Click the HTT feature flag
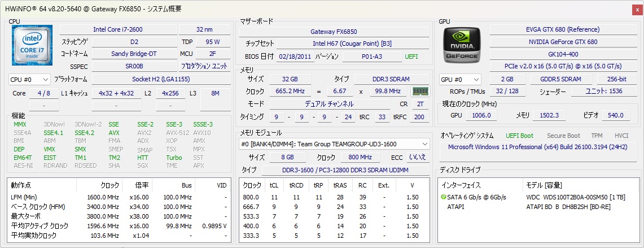Viewport: 644px width, 248px height. tap(143, 158)
